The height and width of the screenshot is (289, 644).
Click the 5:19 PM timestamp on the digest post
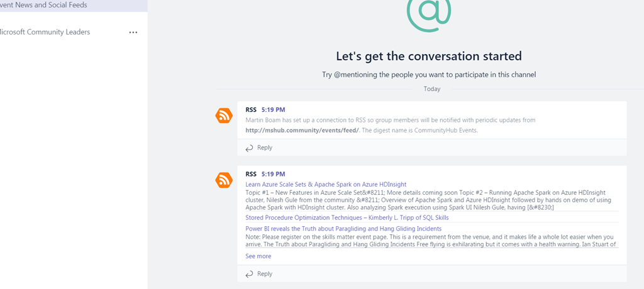point(273,174)
